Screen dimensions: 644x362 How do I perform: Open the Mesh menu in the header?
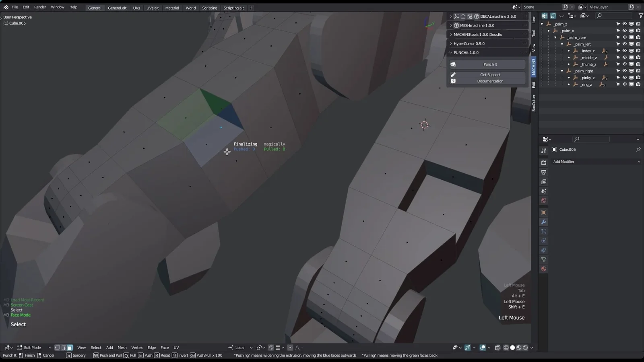coord(122,348)
